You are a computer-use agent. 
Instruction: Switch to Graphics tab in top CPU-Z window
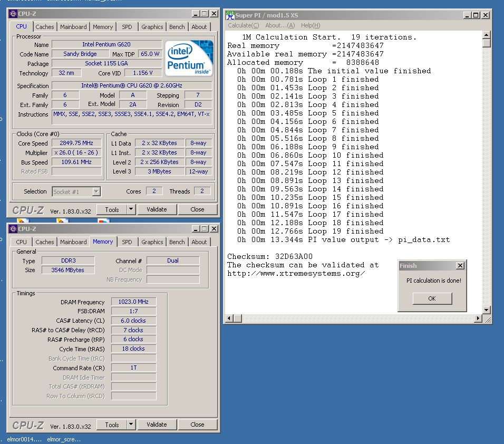(152, 27)
